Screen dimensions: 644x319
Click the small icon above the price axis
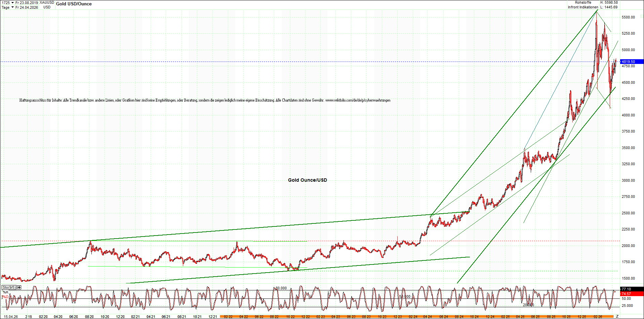pyautogui.click(x=642, y=16)
